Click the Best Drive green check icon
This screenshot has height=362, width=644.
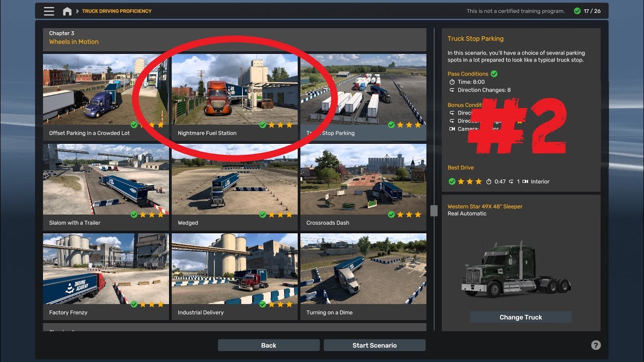point(452,182)
